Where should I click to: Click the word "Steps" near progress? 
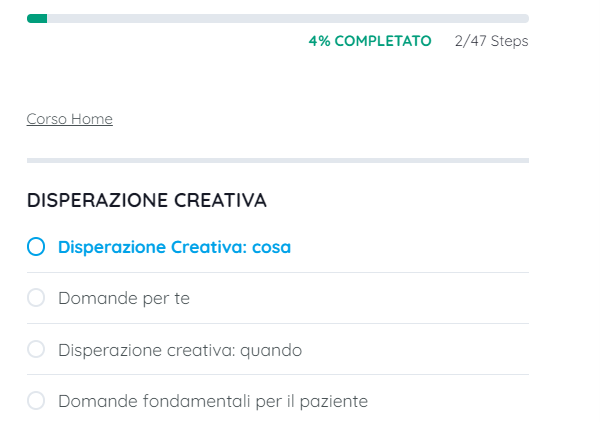click(x=509, y=41)
